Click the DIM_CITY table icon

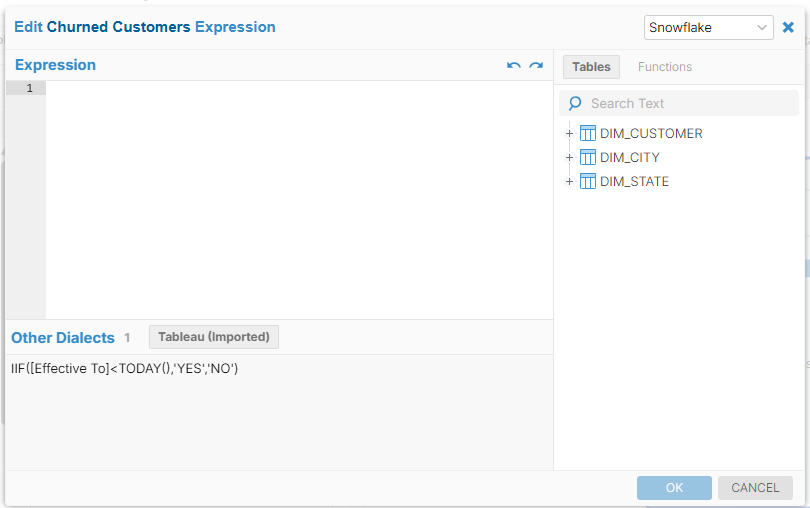(x=588, y=157)
